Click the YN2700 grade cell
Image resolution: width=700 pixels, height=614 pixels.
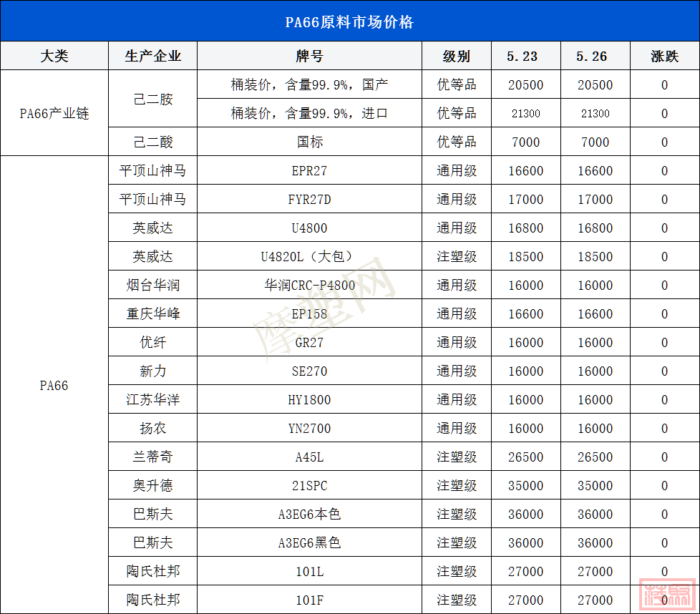[x=309, y=428]
